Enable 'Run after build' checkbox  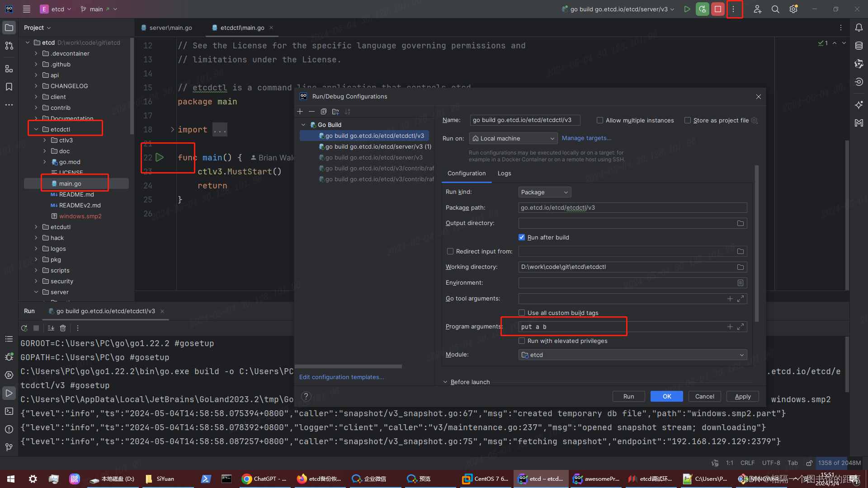coord(522,237)
